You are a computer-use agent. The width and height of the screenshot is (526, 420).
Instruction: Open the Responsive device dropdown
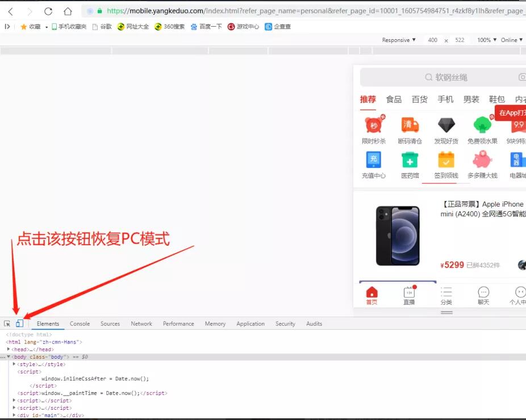(x=399, y=40)
